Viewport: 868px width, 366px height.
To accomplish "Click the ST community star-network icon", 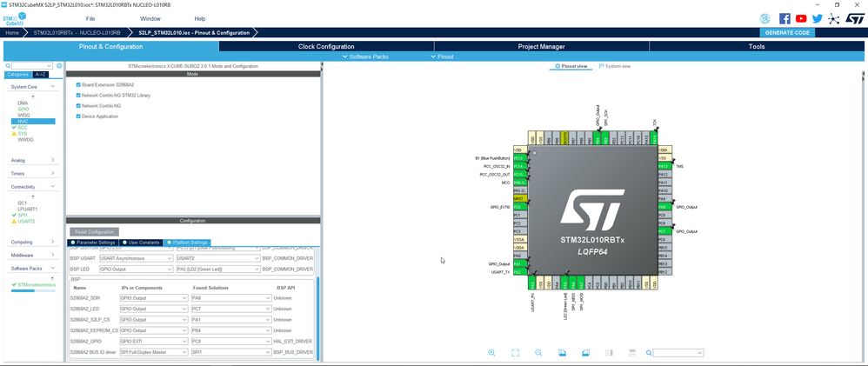I will (x=834, y=18).
